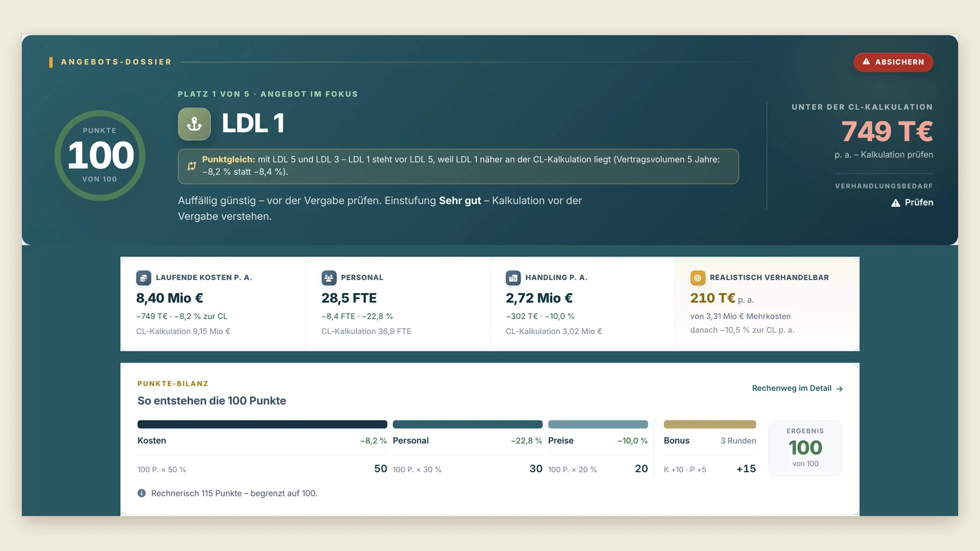
Task: Click the Punktgleich swap-arrows icon
Action: click(x=192, y=166)
